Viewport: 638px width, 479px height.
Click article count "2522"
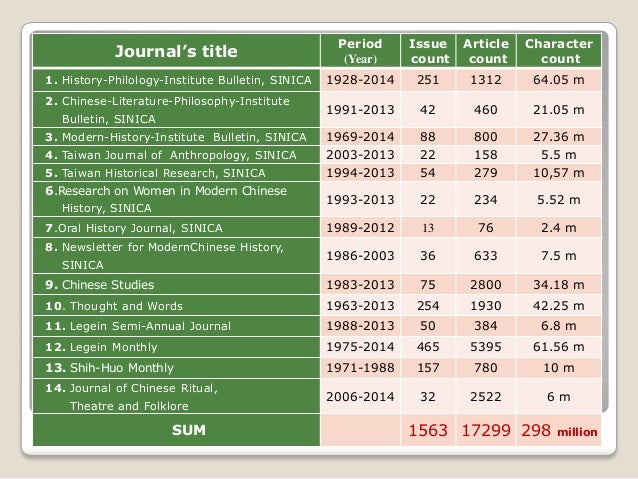pyautogui.click(x=486, y=396)
